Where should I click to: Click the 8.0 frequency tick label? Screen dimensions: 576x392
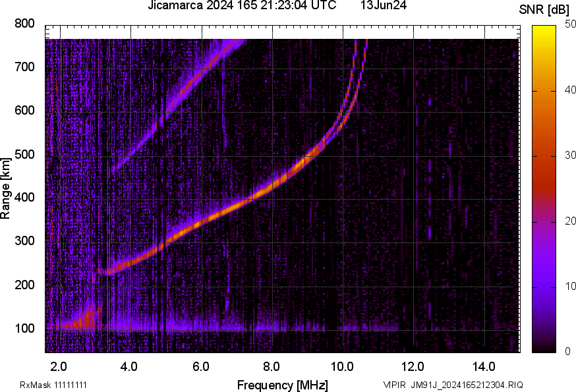click(x=271, y=366)
